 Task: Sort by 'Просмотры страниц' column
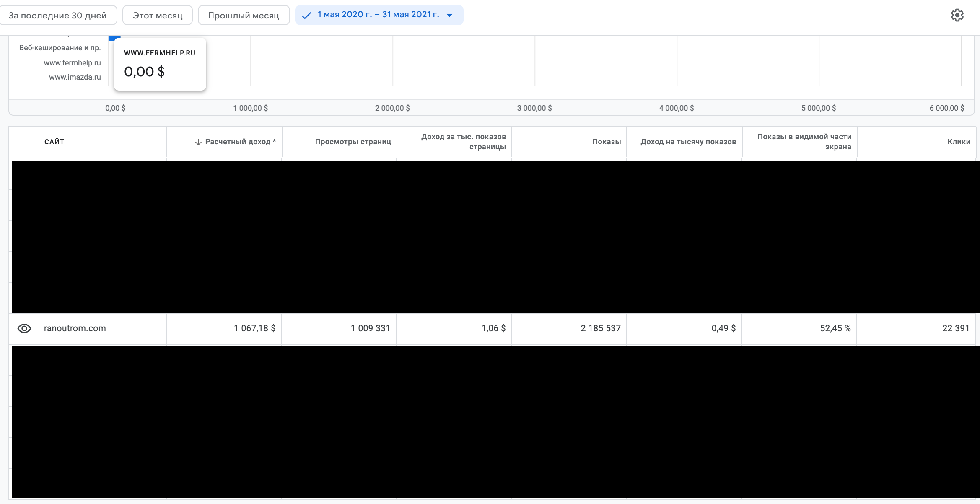tap(353, 142)
